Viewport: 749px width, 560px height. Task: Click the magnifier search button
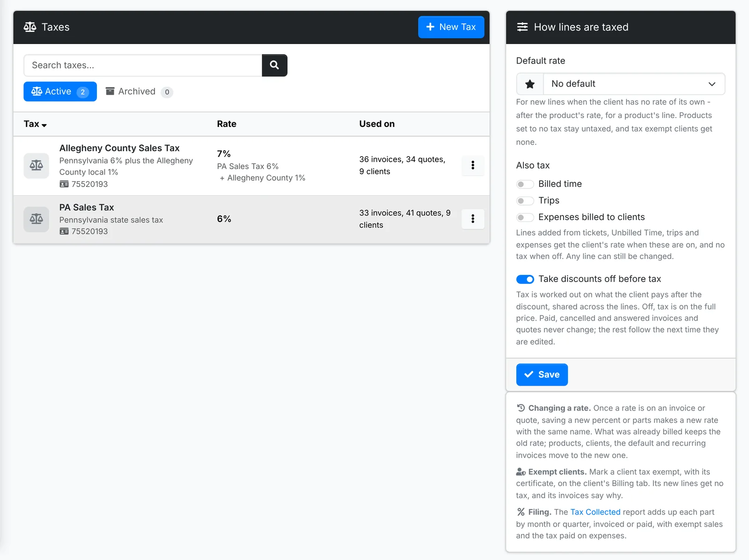tap(274, 66)
